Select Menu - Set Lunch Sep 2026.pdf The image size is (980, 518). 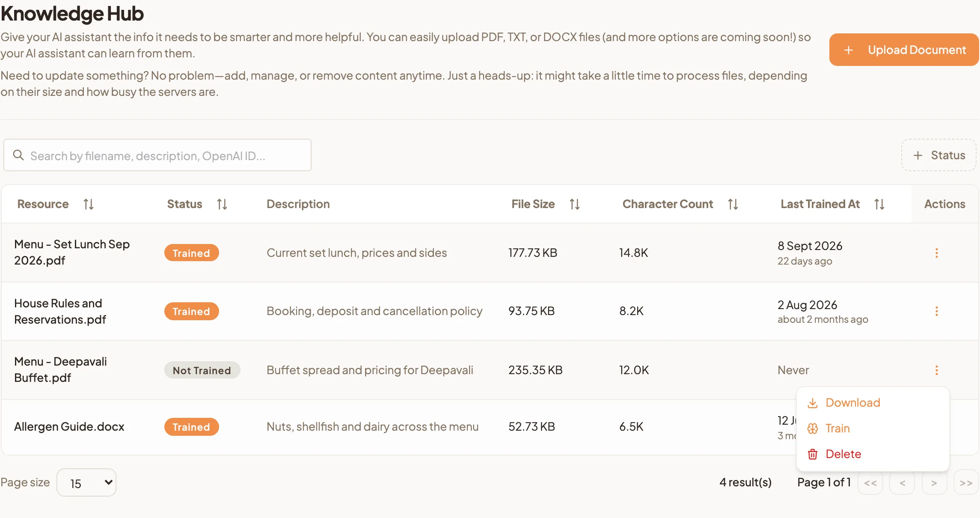coord(72,253)
